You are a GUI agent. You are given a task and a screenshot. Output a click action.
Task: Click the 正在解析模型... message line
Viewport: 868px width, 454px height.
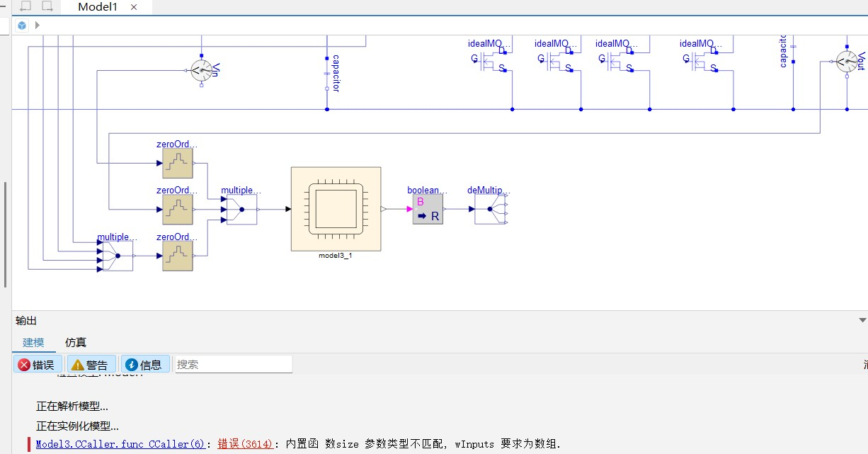tap(72, 407)
